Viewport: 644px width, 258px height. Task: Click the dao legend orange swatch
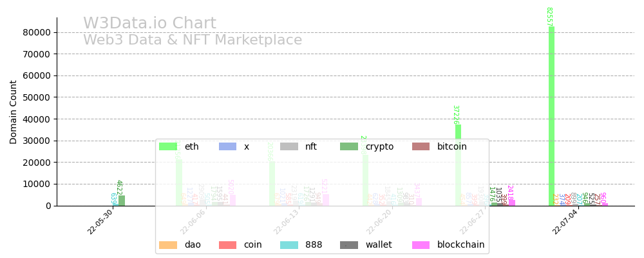pos(167,245)
